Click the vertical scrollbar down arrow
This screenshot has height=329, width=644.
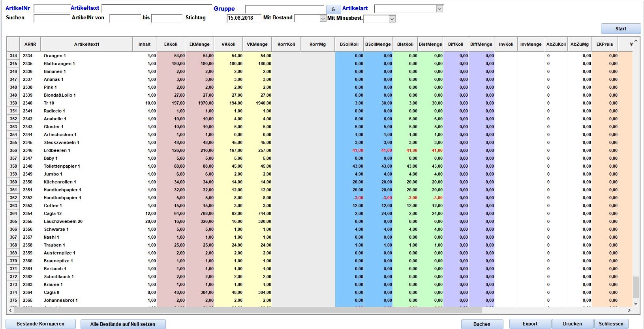click(x=635, y=303)
